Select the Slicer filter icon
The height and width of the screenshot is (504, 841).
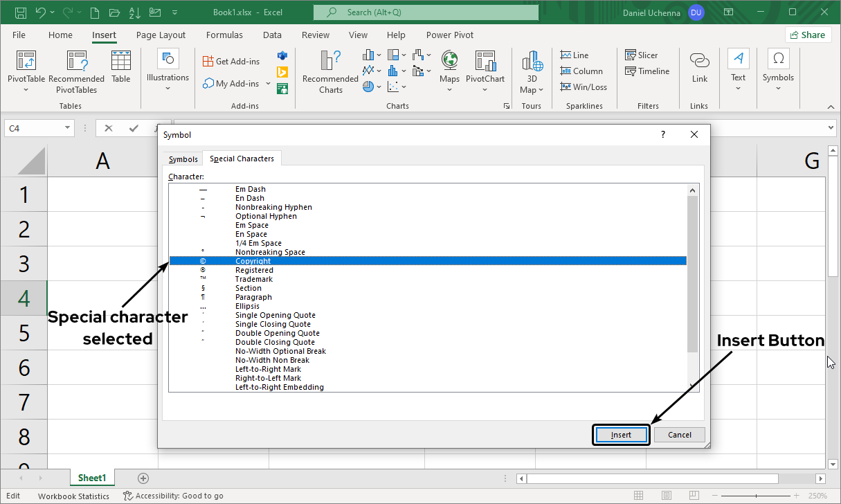(631, 55)
